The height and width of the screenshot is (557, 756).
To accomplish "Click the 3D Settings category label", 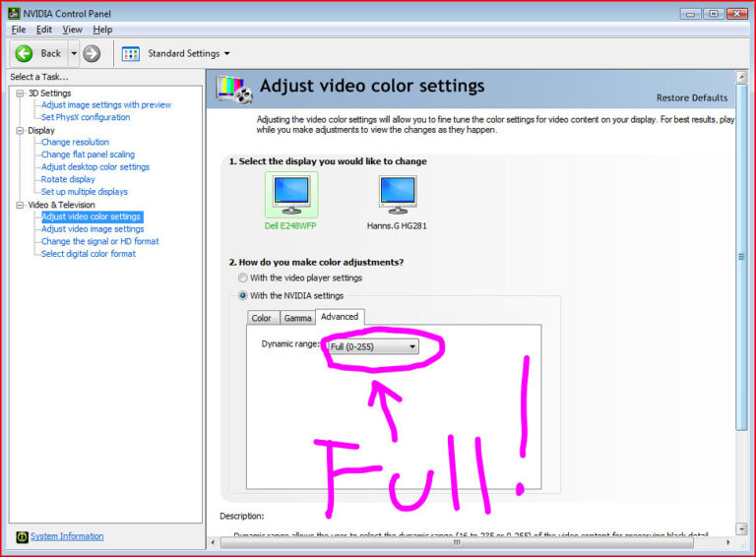I will click(x=49, y=93).
